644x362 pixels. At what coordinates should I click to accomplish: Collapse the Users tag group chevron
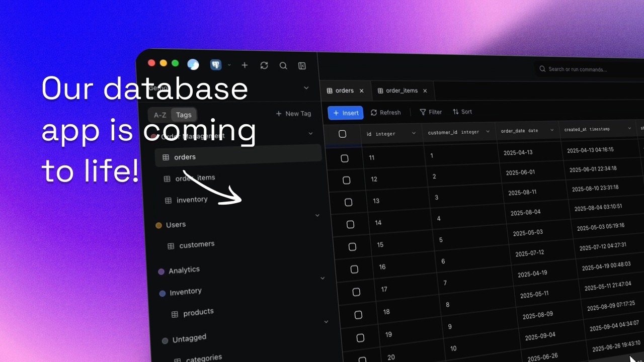pos(317,215)
